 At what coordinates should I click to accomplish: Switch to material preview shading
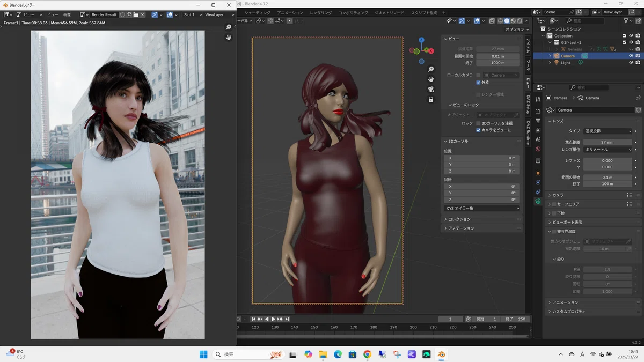click(x=513, y=21)
